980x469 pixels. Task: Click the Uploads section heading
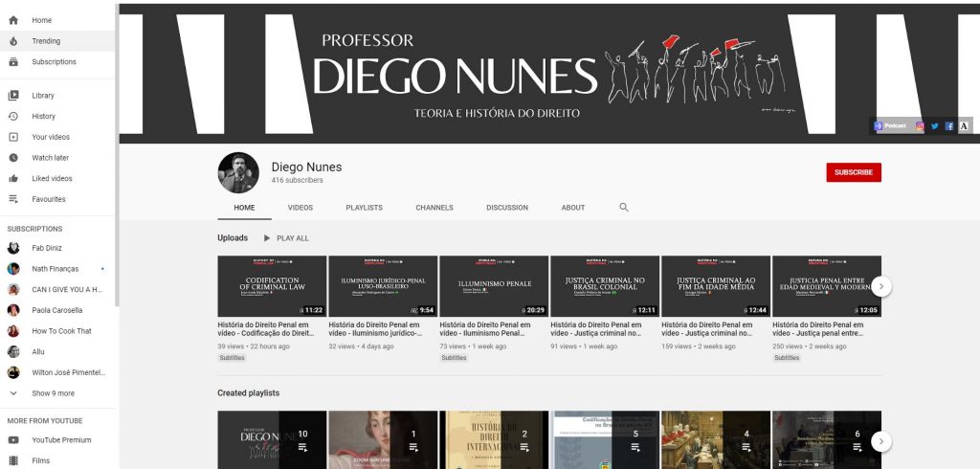point(233,238)
